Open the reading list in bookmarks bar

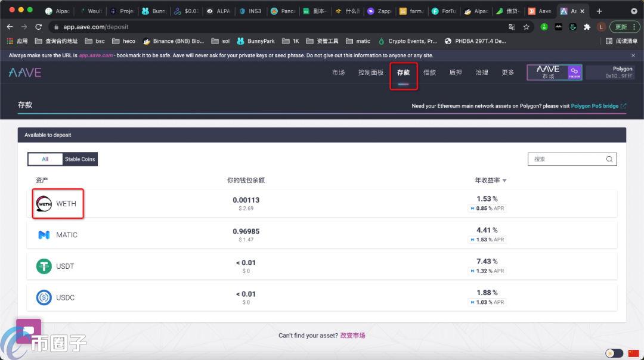coord(621,41)
